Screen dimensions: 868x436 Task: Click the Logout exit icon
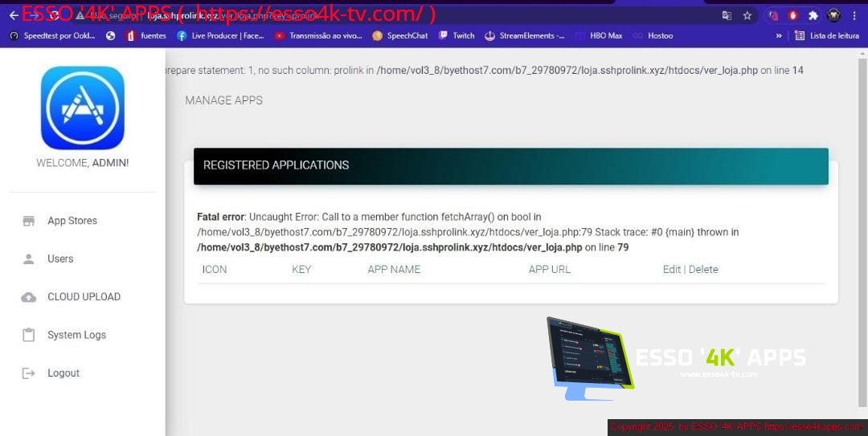[x=29, y=373]
